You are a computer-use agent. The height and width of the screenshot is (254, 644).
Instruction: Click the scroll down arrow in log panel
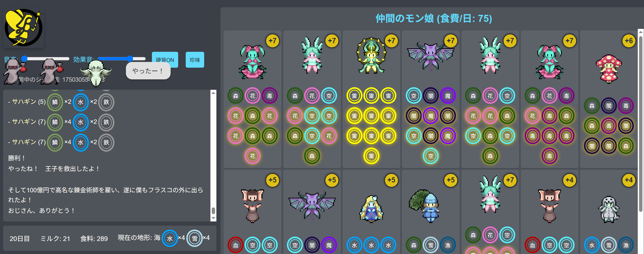[213, 218]
